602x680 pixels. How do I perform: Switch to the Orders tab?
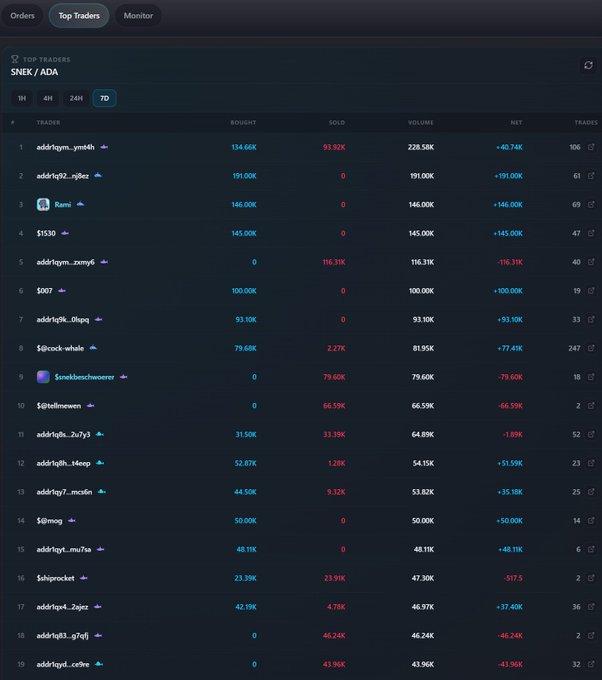coord(22,16)
